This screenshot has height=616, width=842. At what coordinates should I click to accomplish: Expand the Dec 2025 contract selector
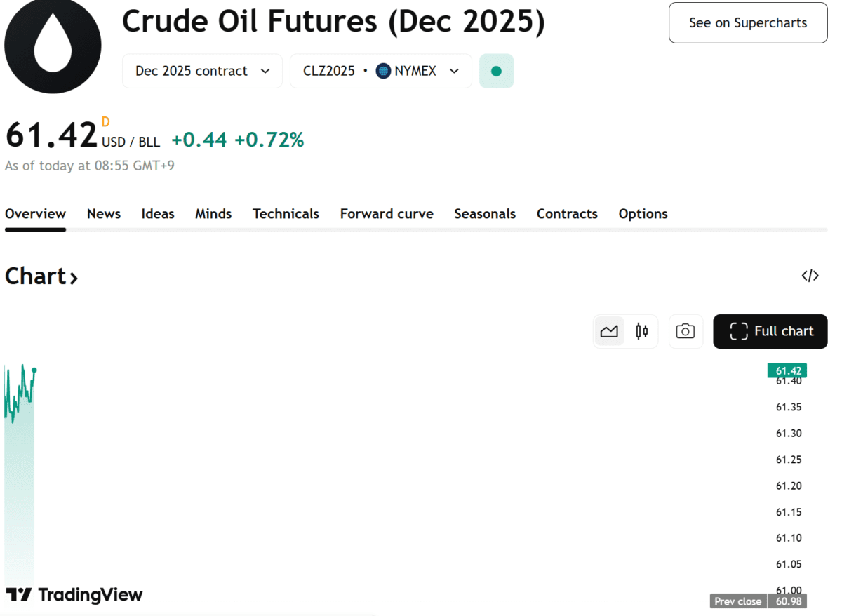click(x=201, y=70)
